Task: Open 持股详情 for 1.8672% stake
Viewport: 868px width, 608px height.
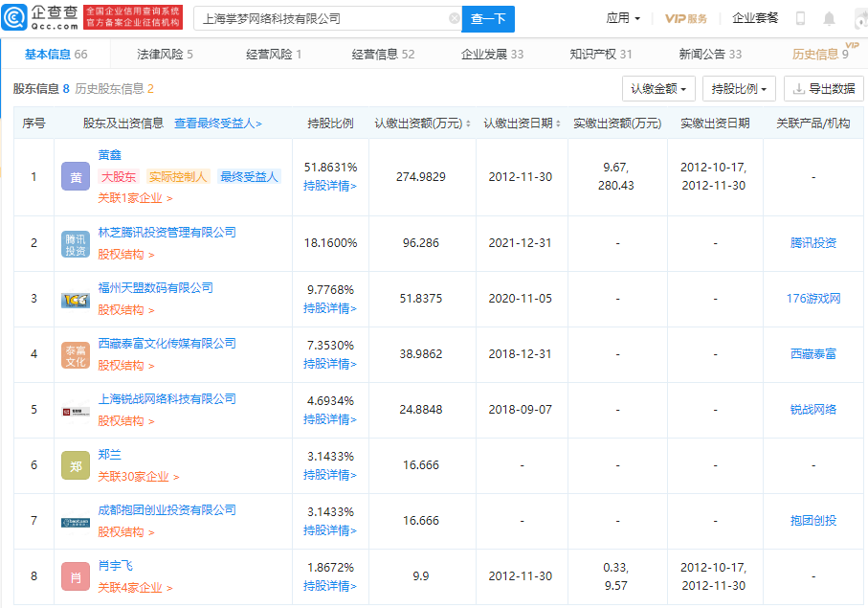Action: coord(330,586)
